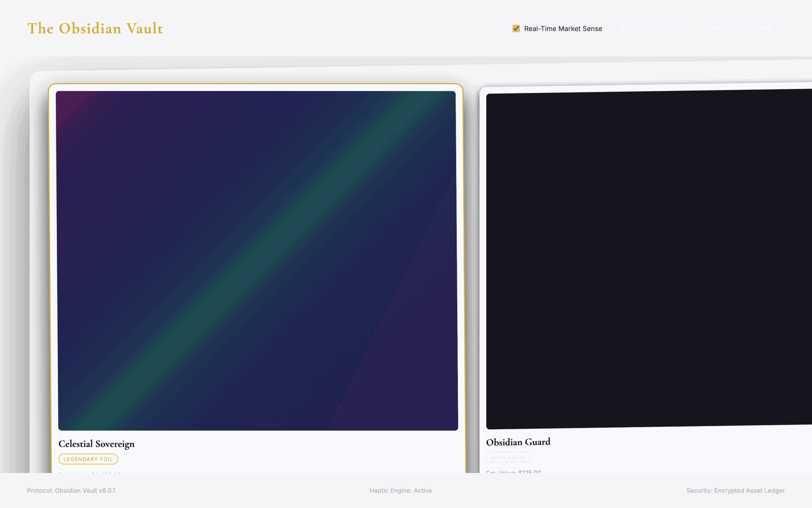Click the magenta top-left corner of Celestial artwork
This screenshot has width=812, height=508.
[x=67, y=103]
